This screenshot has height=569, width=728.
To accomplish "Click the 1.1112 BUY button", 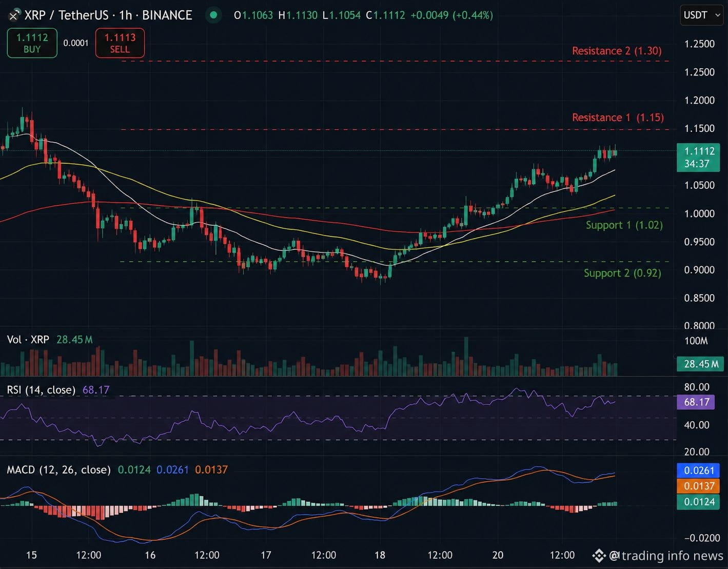I will pyautogui.click(x=32, y=43).
